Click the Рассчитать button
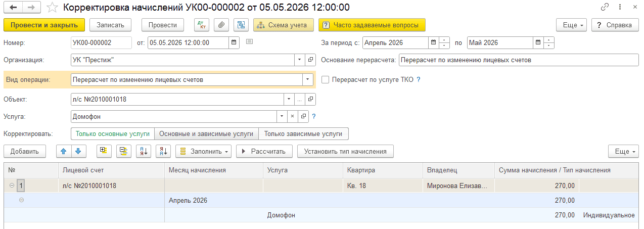 [x=265, y=151]
